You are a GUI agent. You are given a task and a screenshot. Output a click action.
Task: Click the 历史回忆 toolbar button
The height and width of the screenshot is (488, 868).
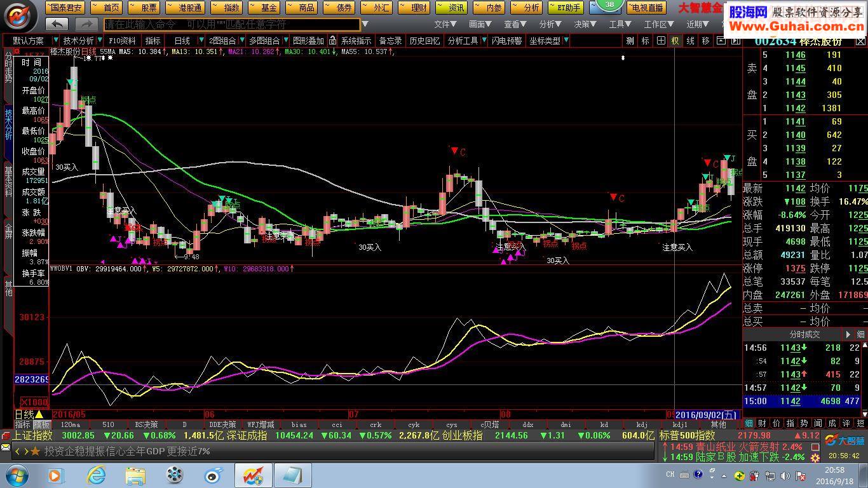(424, 41)
